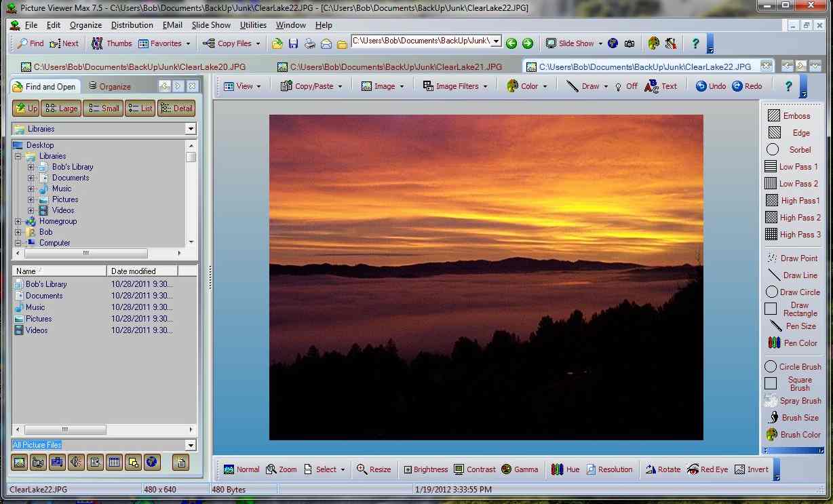Select the Draw Circle tool
The height and width of the screenshot is (504, 833).
click(x=792, y=292)
